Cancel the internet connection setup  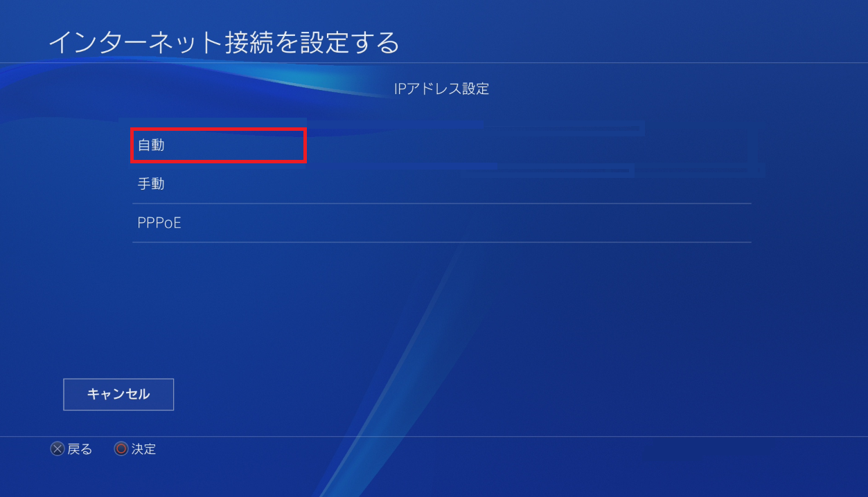[x=118, y=395]
